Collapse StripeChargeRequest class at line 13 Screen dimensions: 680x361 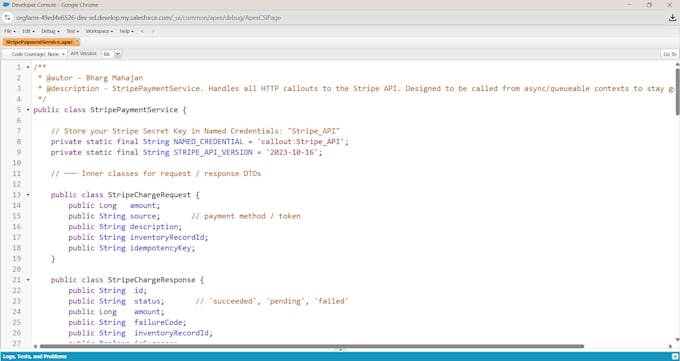(28, 195)
